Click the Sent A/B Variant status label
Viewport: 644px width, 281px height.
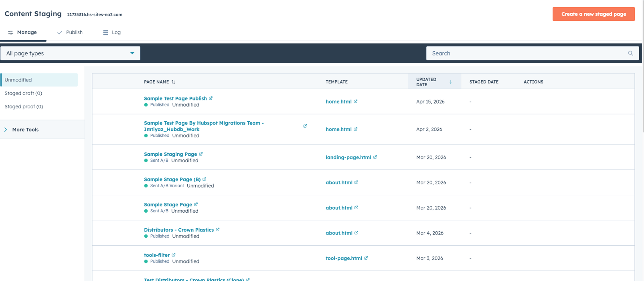167,186
